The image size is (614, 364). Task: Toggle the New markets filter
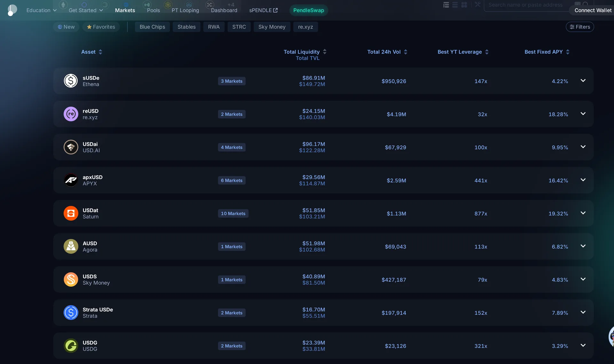66,27
